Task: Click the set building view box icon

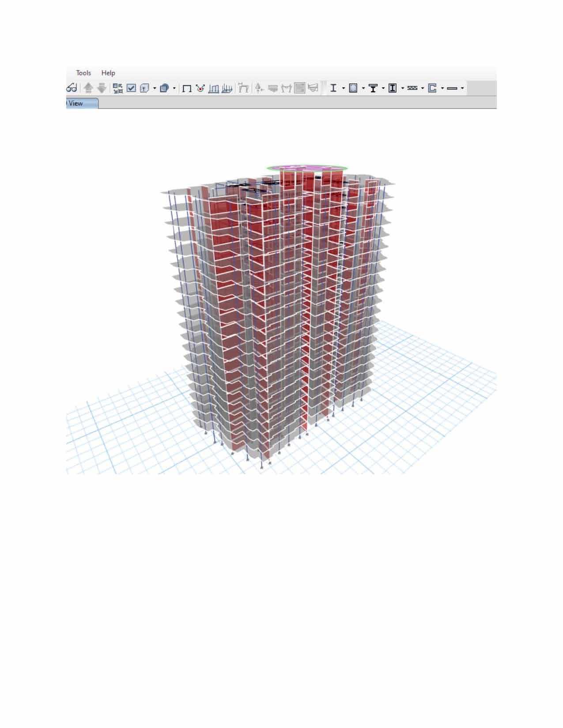Action: tap(145, 88)
